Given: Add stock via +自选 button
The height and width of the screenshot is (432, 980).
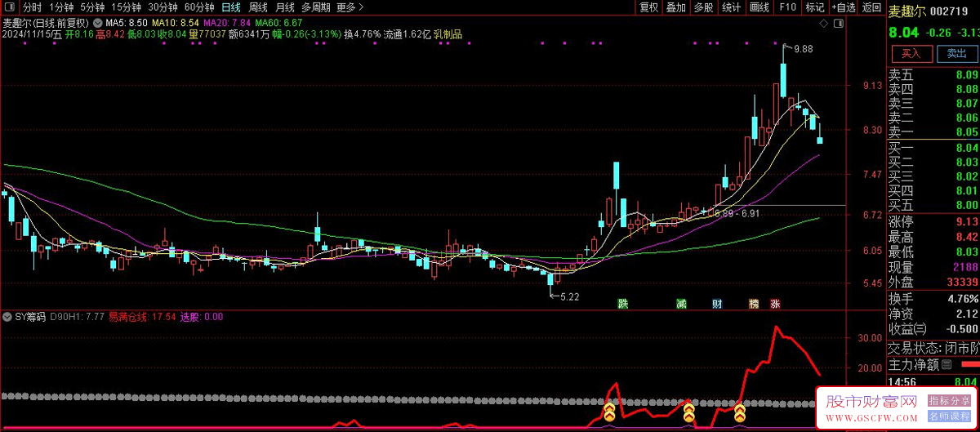Looking at the screenshot, I should coord(844,7).
